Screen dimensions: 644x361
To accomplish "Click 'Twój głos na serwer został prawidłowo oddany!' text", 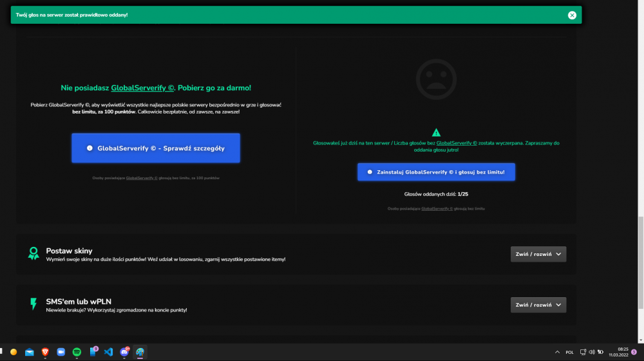I will (x=71, y=15).
